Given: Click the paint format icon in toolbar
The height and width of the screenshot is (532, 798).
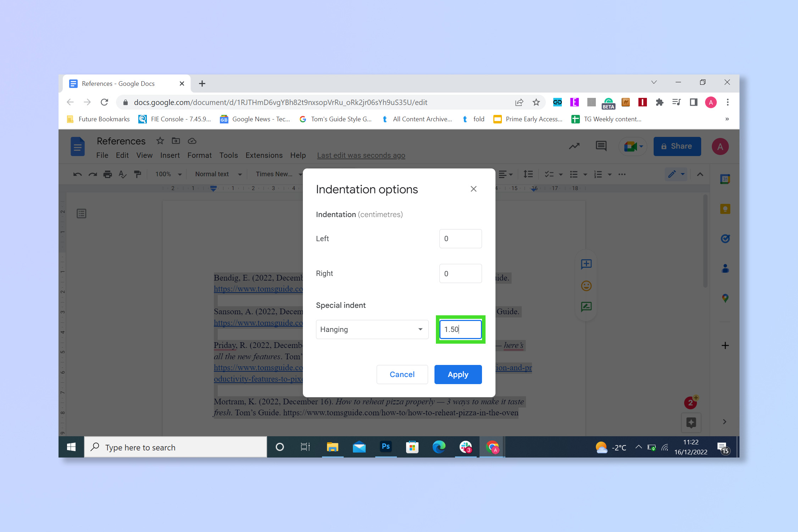Looking at the screenshot, I should click(x=137, y=174).
